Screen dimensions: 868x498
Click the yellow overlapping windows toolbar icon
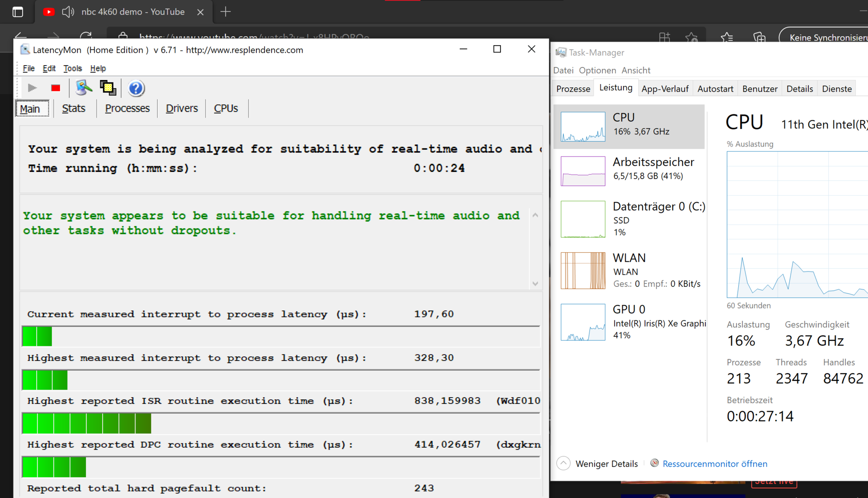[108, 88]
